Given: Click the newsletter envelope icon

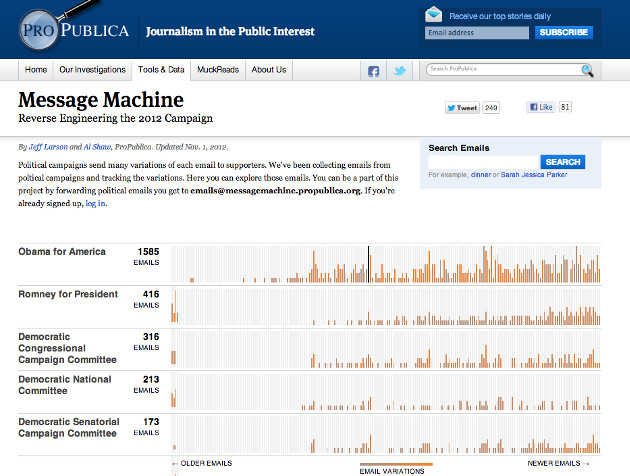Looking at the screenshot, I should pyautogui.click(x=433, y=15).
